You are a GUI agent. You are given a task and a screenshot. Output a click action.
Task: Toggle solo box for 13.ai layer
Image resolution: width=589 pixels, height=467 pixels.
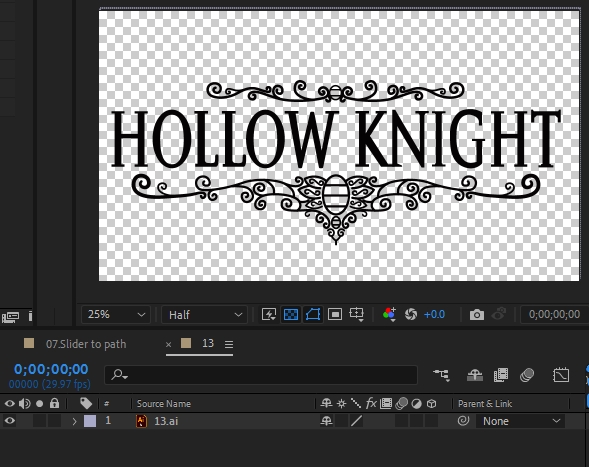click(x=39, y=421)
